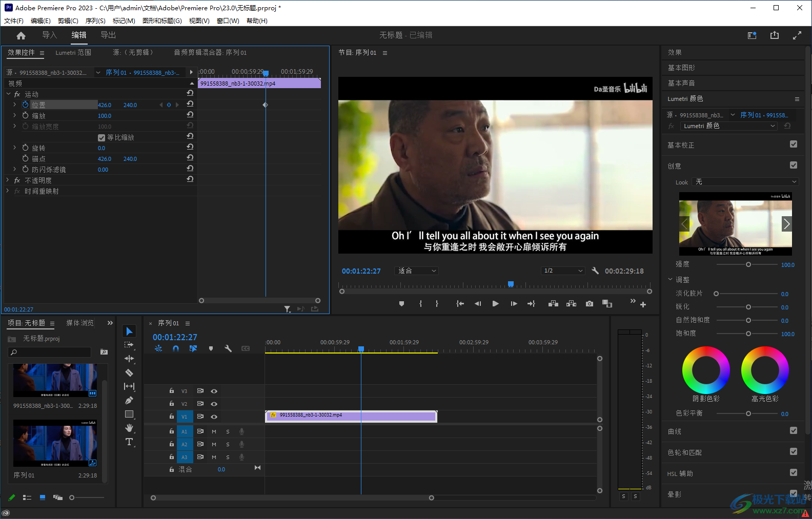
Task: Select the Ripple Edit tool
Action: (x=129, y=359)
